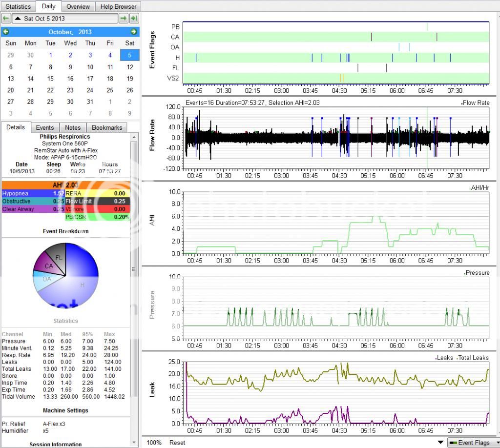The height and width of the screenshot is (448, 500).
Task: Go to next day with right green arrow
Action: [x=124, y=19]
